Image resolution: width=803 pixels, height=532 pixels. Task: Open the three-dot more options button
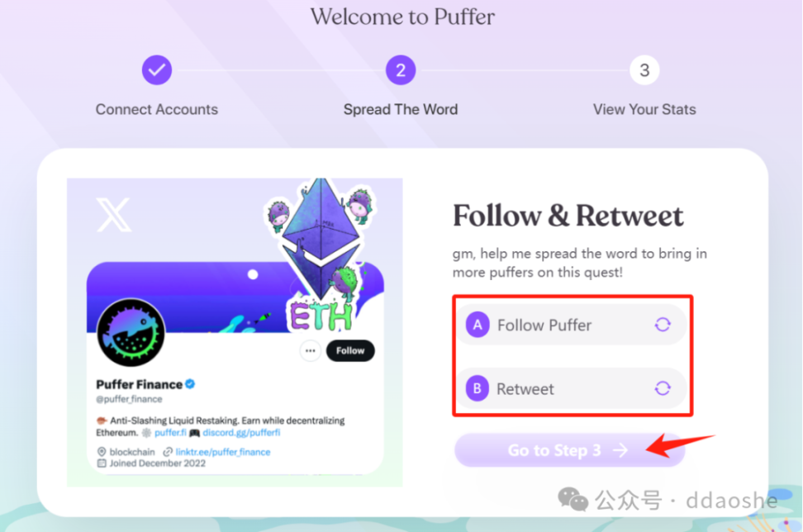coord(311,351)
